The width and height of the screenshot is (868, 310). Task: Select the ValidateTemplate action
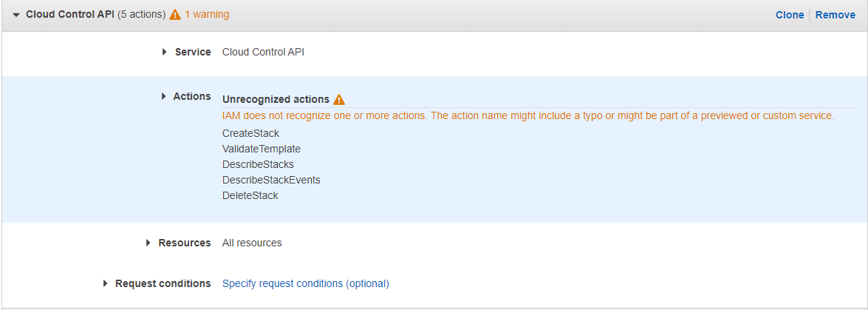coord(262,149)
